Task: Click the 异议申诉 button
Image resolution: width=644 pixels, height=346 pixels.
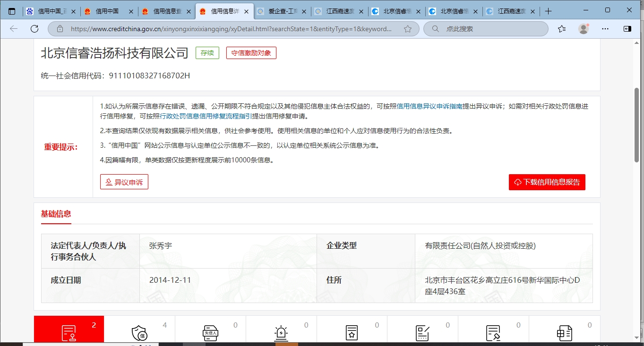Action: pyautogui.click(x=124, y=182)
